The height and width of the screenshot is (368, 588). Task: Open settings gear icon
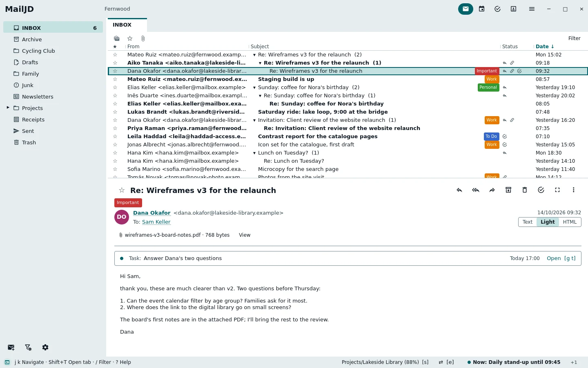point(45,348)
